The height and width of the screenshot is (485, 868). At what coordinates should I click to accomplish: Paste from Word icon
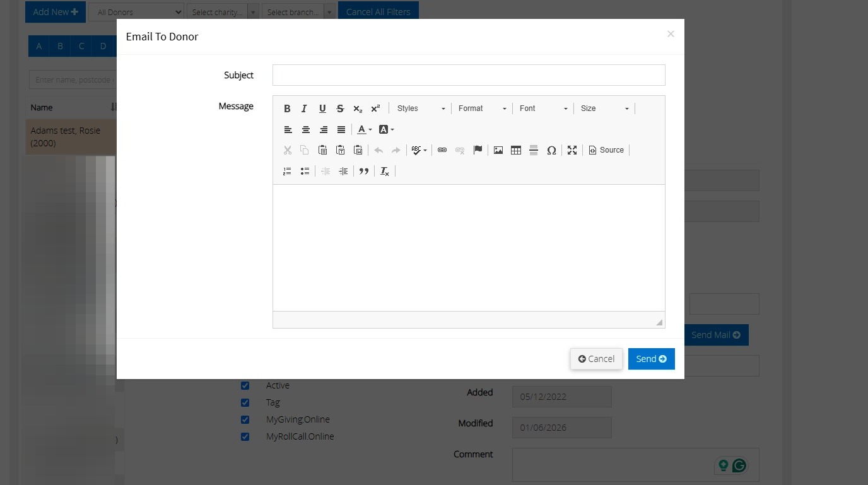pos(358,150)
